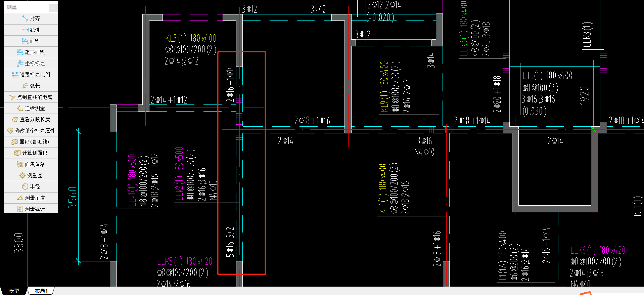
Task: Choose the 计算侧面积 side area tool
Action: 31,153
